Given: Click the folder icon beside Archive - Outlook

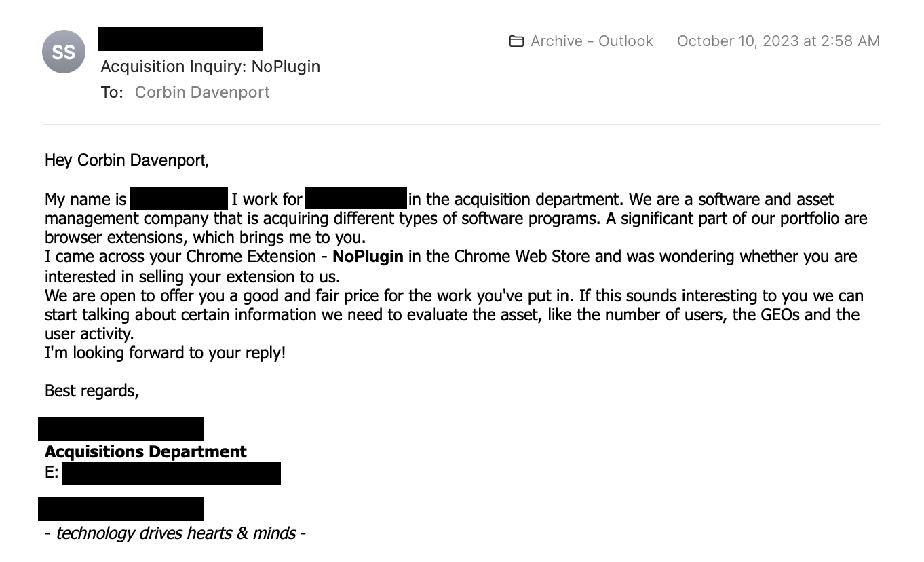Looking at the screenshot, I should [x=516, y=41].
